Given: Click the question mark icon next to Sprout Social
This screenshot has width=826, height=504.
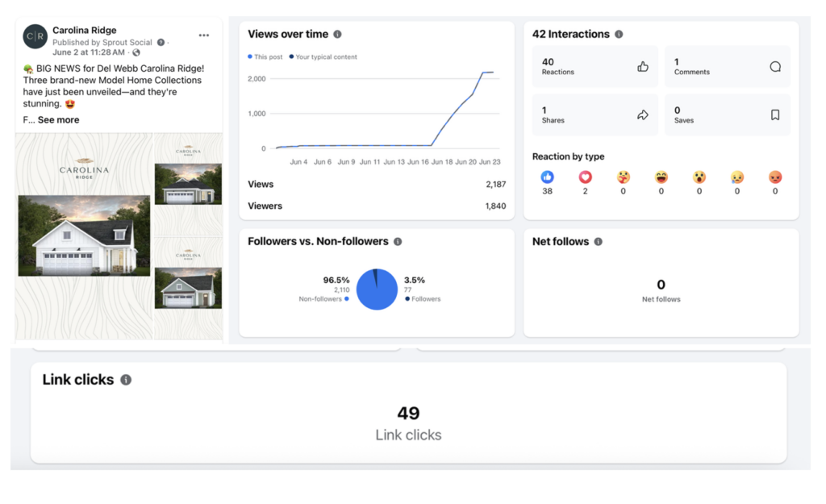Looking at the screenshot, I should (x=161, y=43).
